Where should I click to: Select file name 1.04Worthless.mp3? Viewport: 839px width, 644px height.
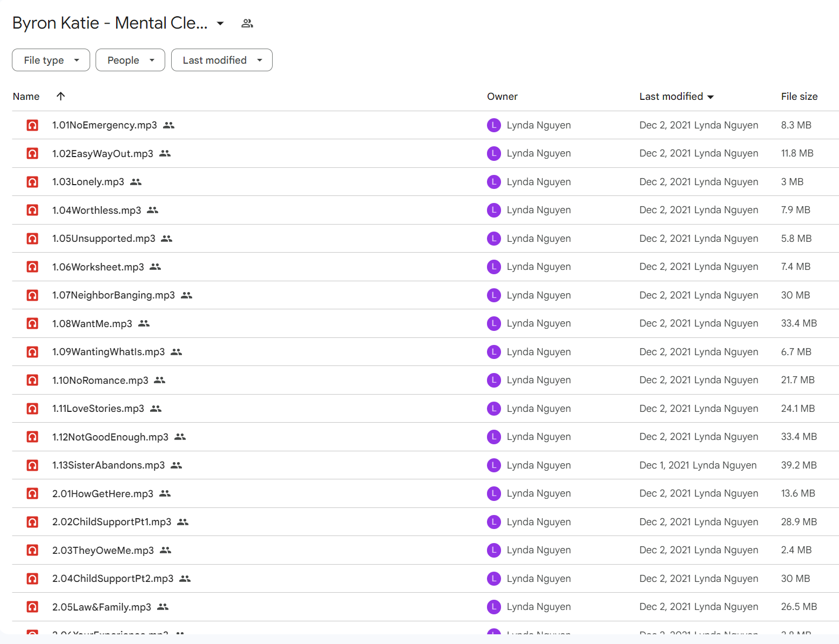[97, 211]
